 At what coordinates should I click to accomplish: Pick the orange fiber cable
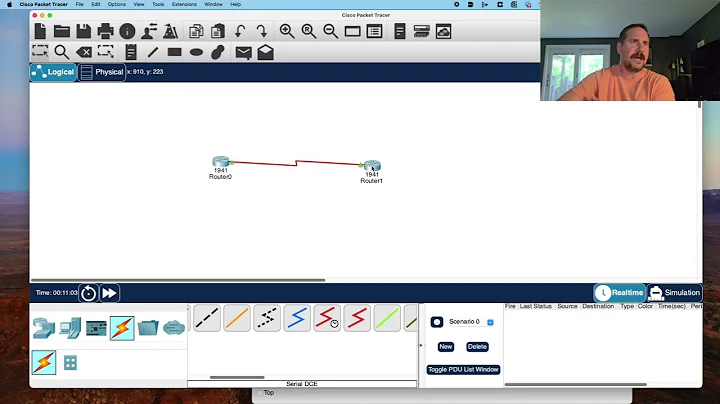point(237,318)
